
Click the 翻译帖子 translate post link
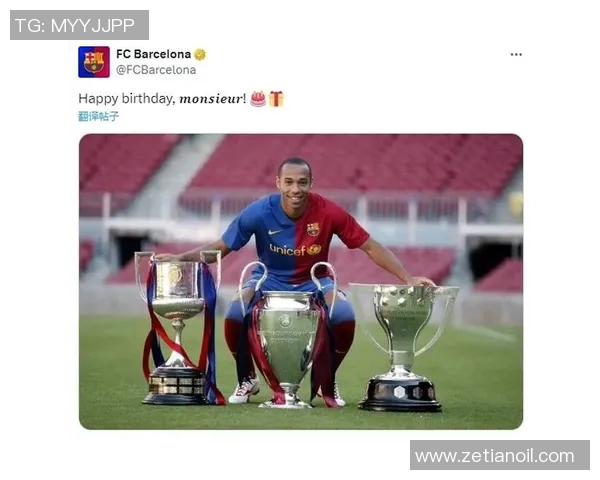(99, 116)
